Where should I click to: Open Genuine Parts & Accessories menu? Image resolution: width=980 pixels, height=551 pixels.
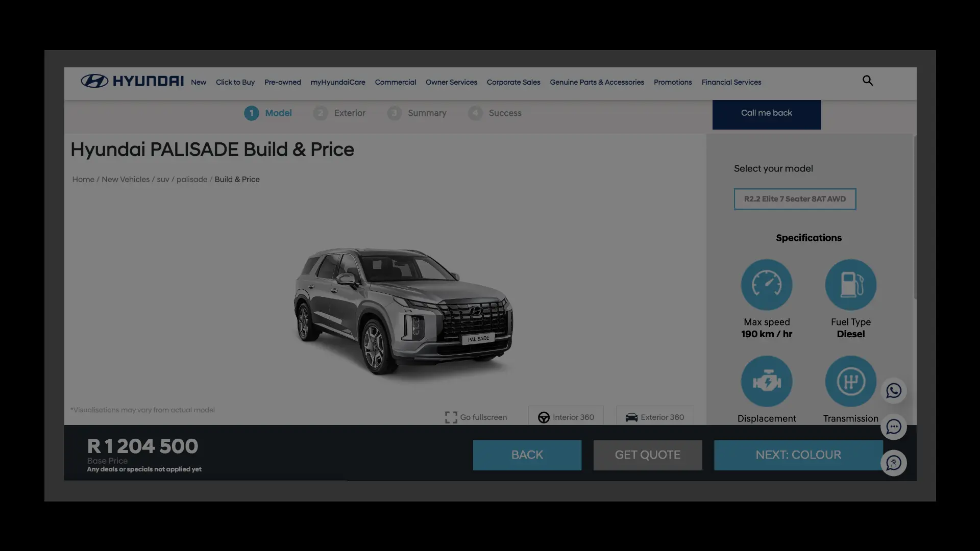597,82
